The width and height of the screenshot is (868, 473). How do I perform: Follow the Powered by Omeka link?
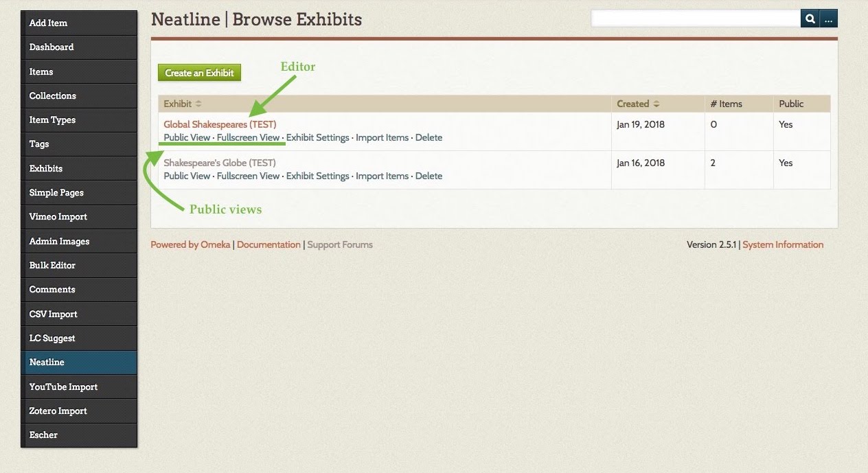tap(191, 244)
